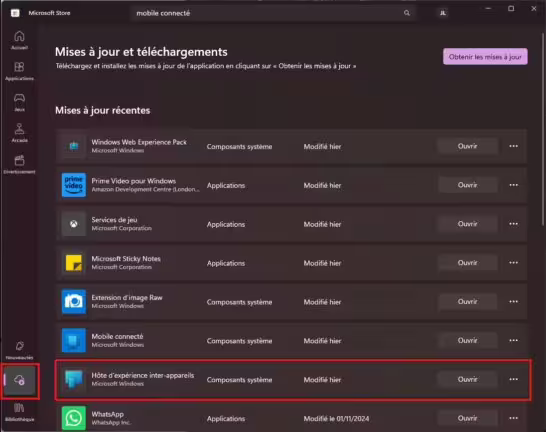Open Bibliothèque in the sidebar

click(19, 411)
